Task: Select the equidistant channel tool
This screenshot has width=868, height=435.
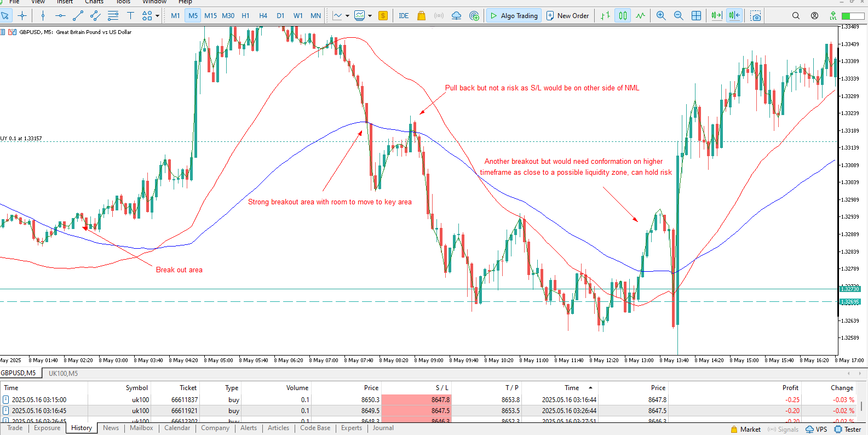Action: [95, 16]
